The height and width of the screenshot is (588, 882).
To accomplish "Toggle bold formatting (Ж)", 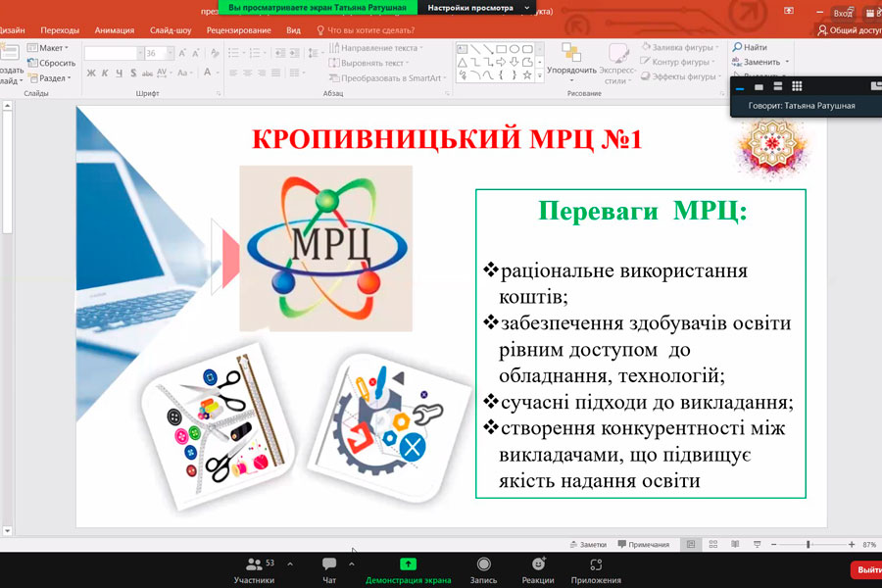I will pyautogui.click(x=91, y=73).
